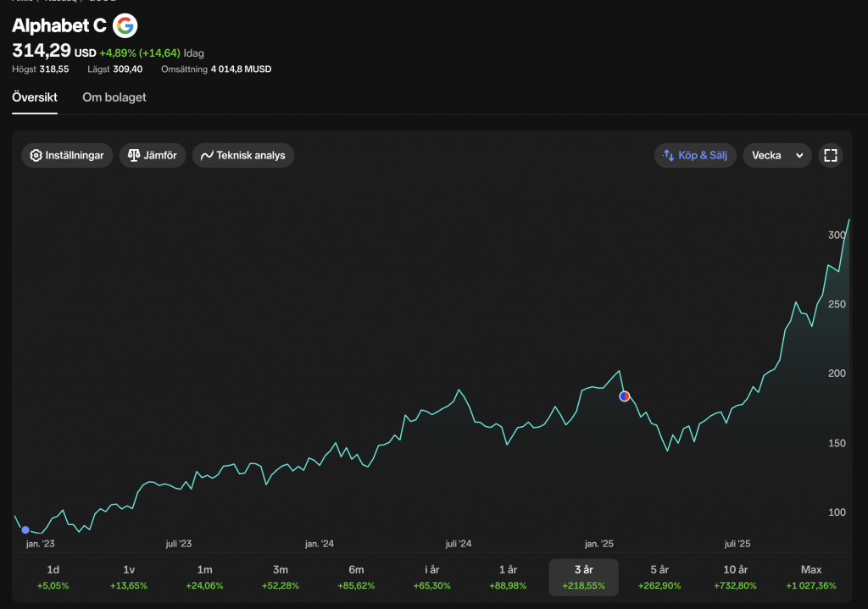Click the blue marker near jan. '23
The width and height of the screenshot is (868, 609).
pos(25,529)
